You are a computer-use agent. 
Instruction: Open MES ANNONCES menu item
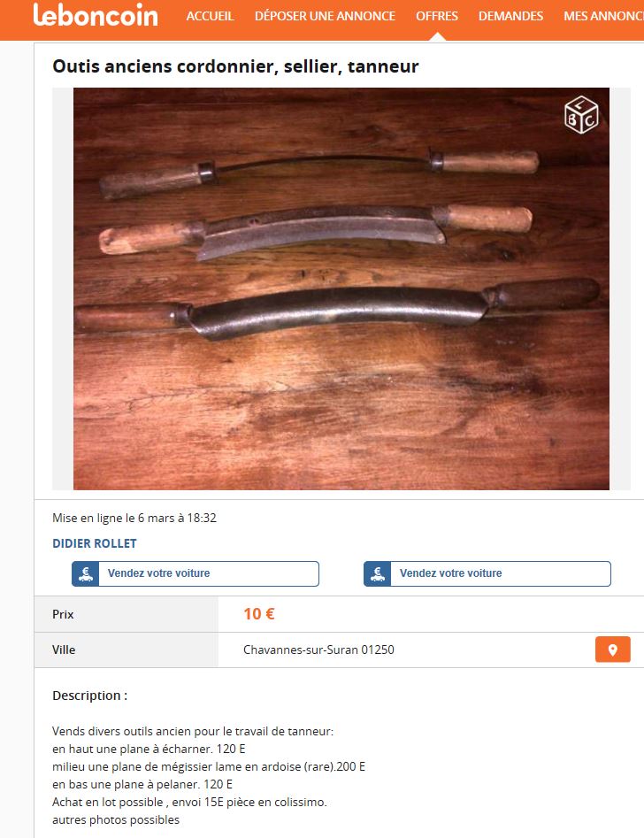[603, 16]
